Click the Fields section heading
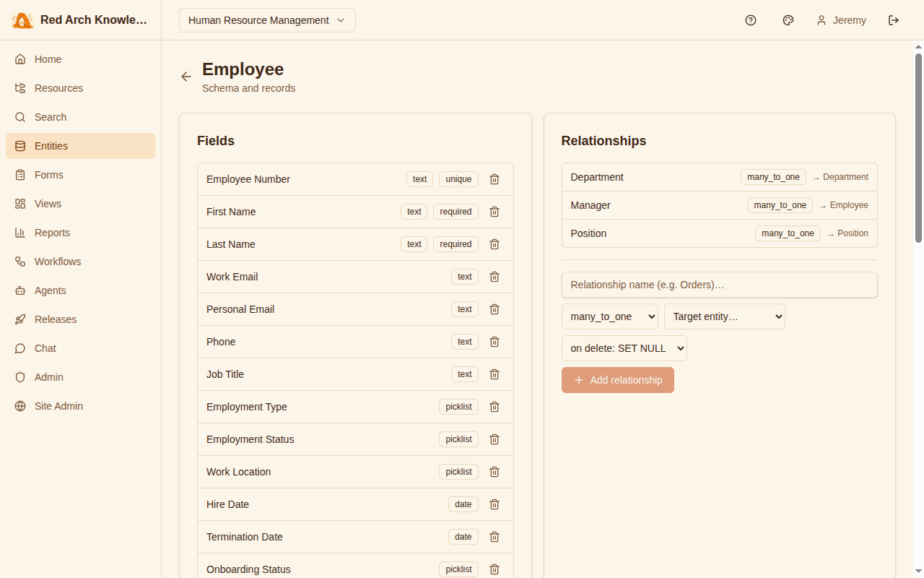This screenshot has height=578, width=924. coord(216,141)
